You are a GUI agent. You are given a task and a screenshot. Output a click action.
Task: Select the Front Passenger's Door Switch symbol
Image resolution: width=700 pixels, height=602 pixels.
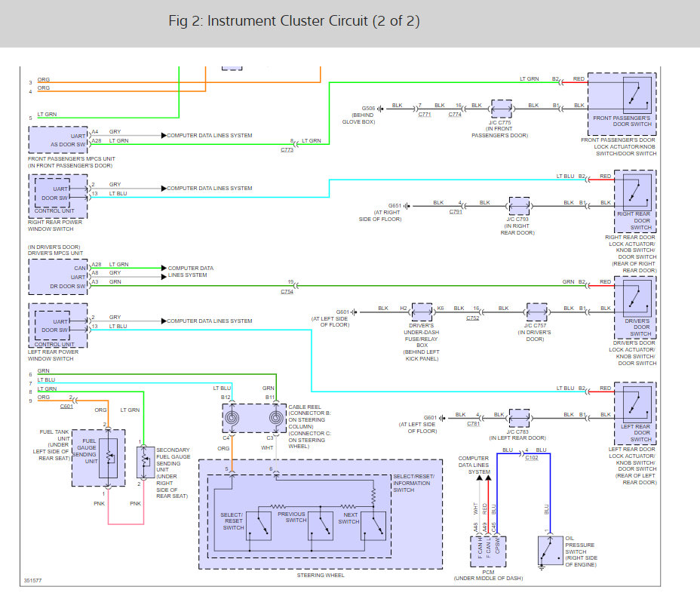click(637, 94)
